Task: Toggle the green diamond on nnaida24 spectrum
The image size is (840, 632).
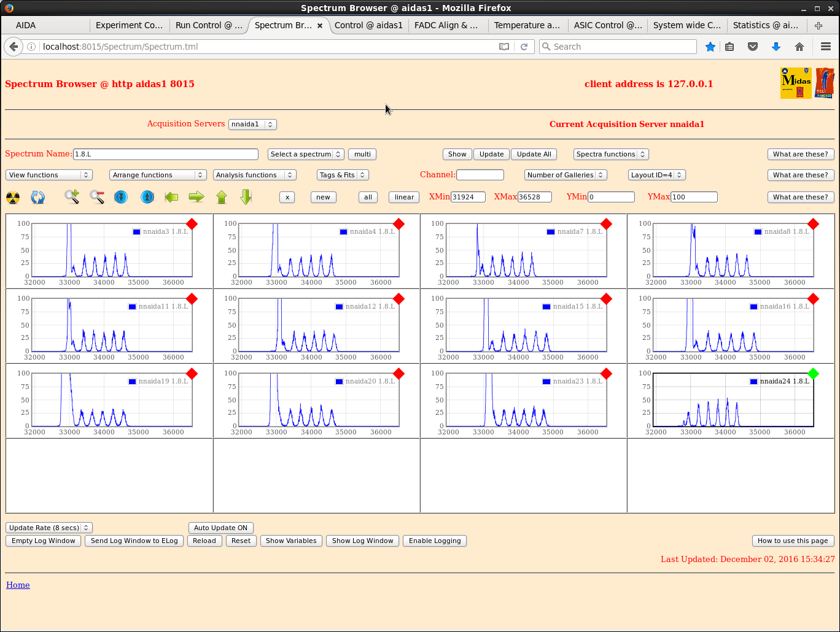Action: click(813, 374)
